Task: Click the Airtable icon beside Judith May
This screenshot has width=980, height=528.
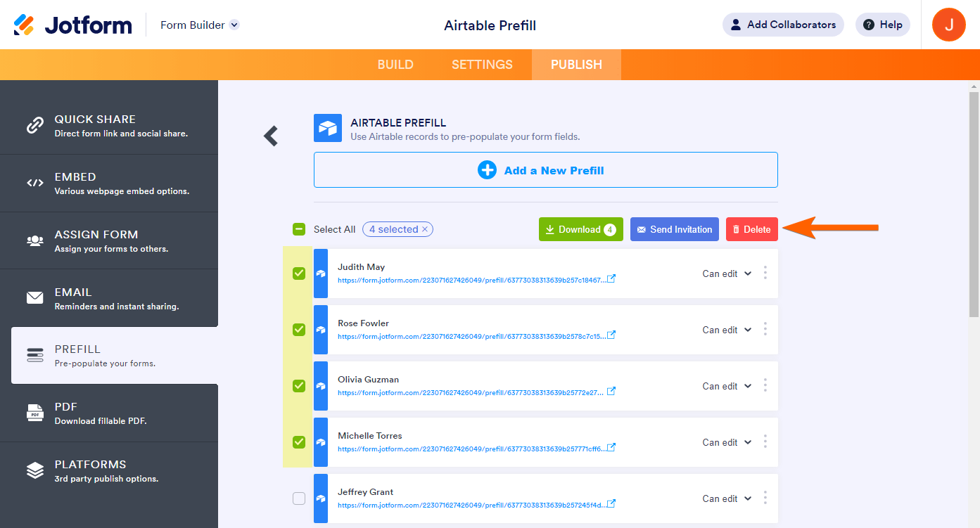Action: (x=321, y=273)
